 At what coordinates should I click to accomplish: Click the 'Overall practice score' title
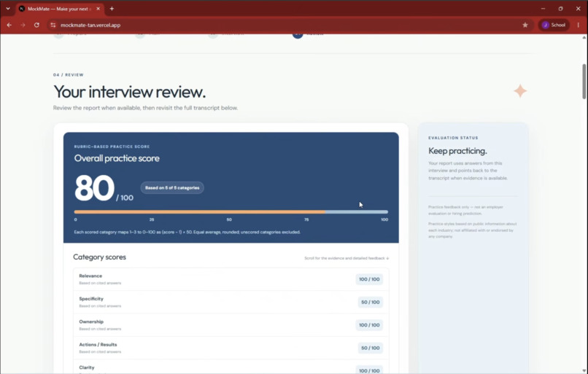coord(117,158)
